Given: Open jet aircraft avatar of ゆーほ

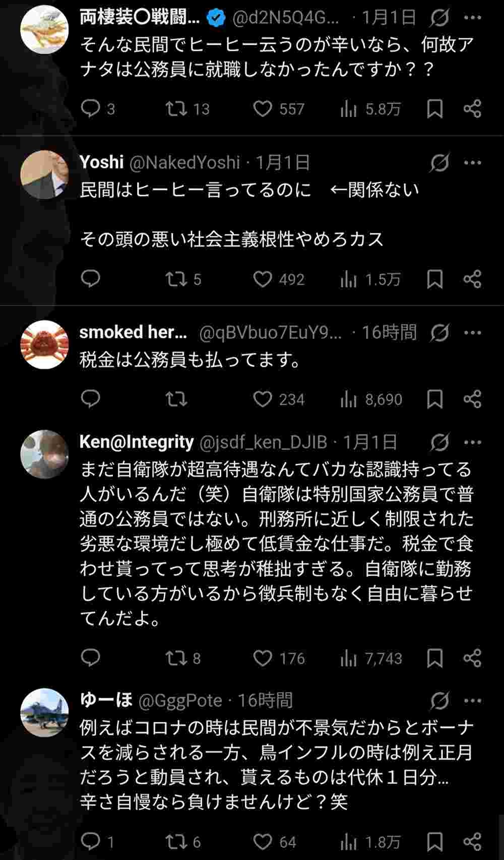Looking at the screenshot, I should click(44, 712).
